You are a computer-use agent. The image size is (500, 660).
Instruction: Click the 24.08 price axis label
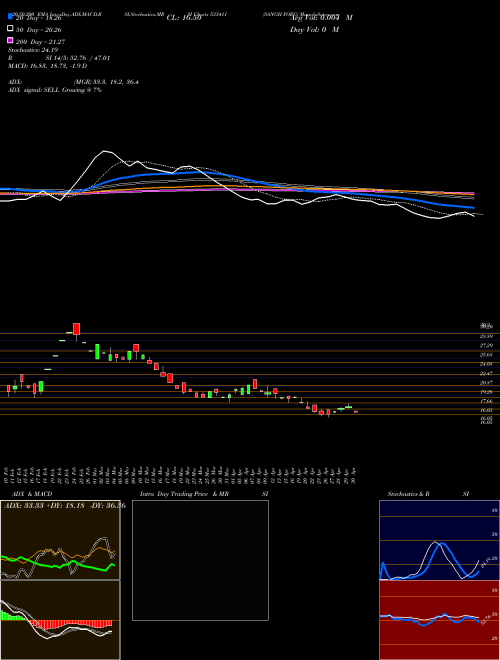pos(486,364)
